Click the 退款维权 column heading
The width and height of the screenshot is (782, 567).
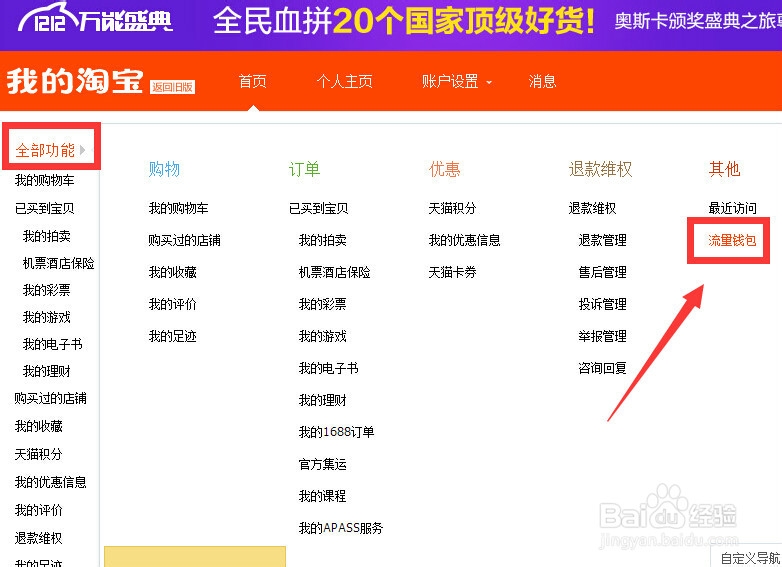coord(600,169)
